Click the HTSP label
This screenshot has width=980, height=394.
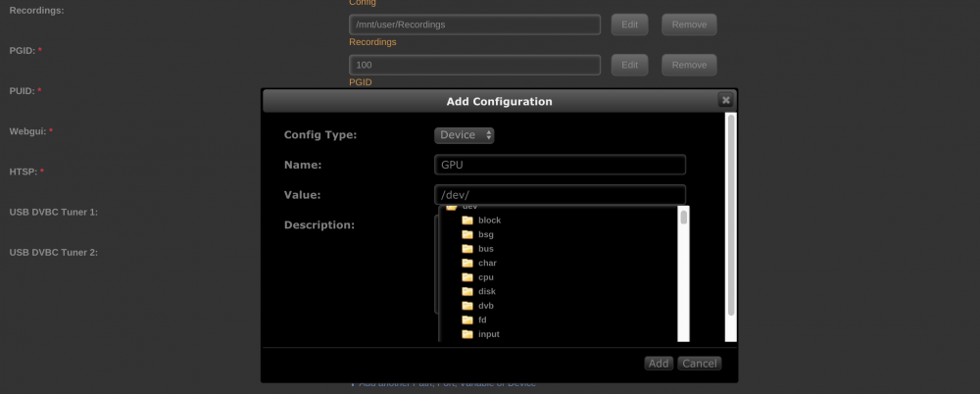click(26, 172)
